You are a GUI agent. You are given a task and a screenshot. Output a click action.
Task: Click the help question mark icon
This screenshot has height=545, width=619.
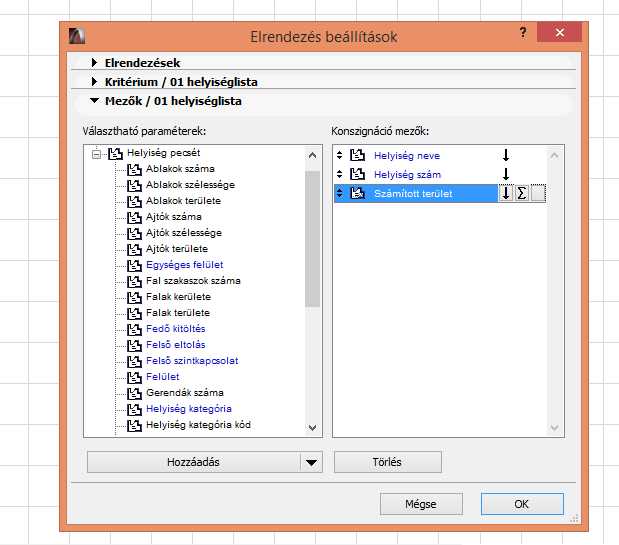(x=523, y=33)
